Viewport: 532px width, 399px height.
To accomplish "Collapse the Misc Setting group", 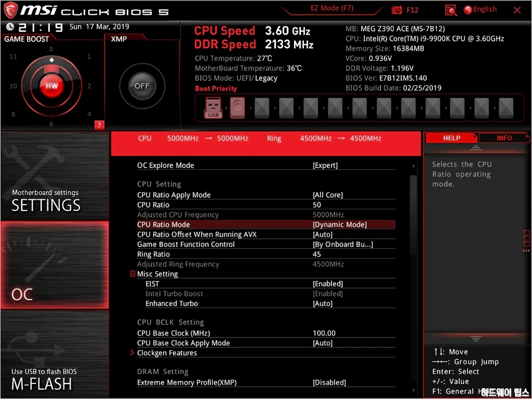I will (132, 273).
